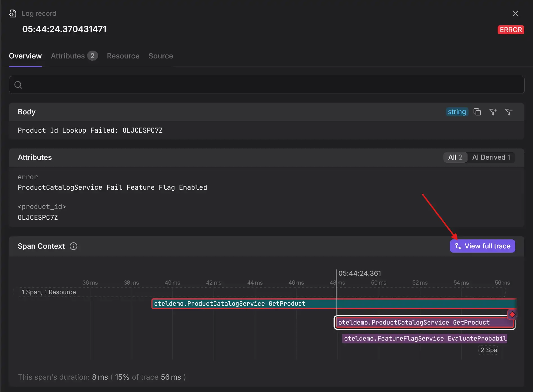Viewport: 533px width, 392px height.
Task: Click the ERROR severity badge
Action: [x=511, y=30]
